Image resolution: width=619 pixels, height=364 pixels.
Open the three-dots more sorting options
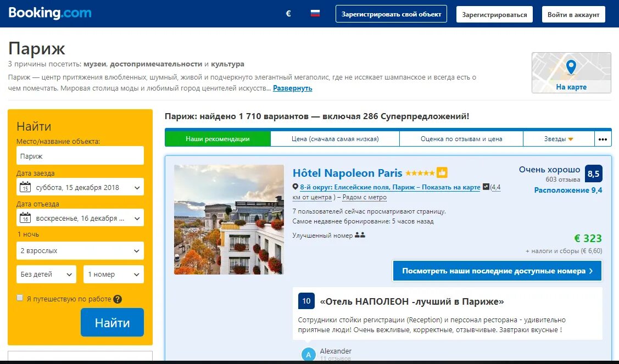603,139
